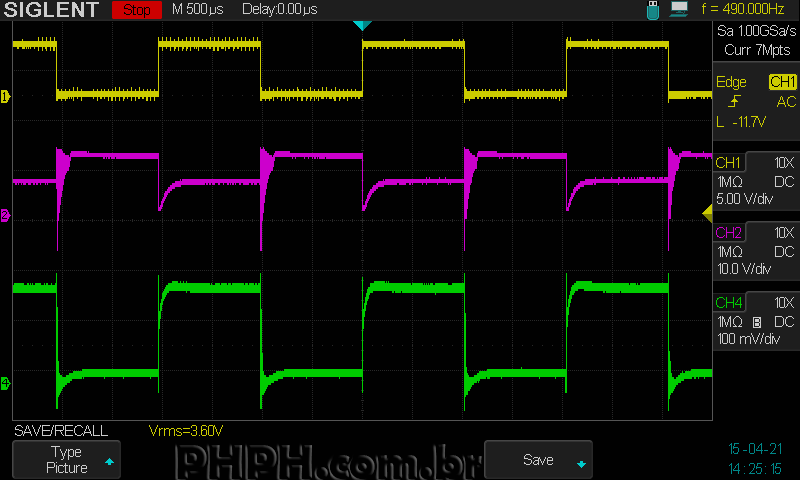Click the cyan trigger position marker at the top

point(362,26)
